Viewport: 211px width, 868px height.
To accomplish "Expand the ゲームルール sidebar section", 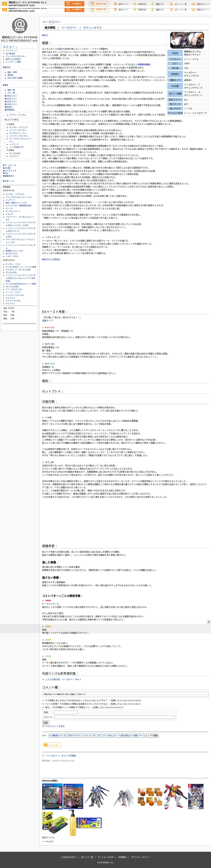I will [x=9, y=166].
